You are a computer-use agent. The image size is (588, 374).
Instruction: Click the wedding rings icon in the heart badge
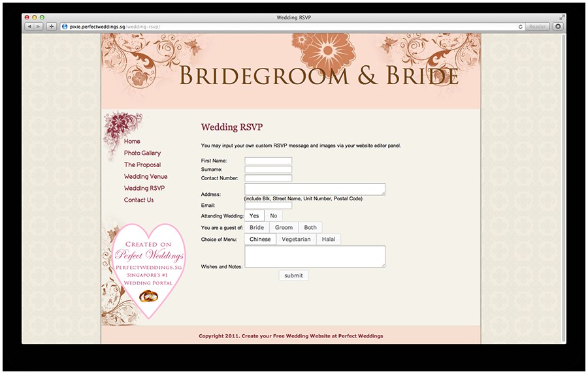[149, 296]
